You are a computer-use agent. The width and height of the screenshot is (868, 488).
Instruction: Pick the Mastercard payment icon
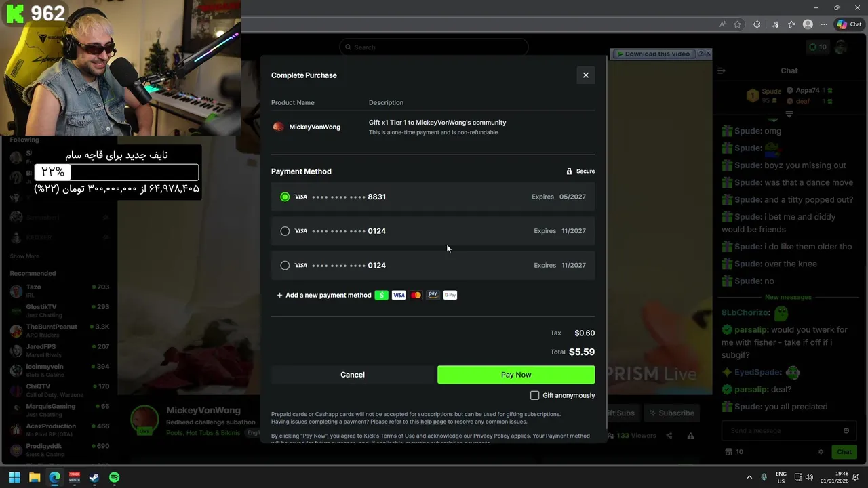(416, 295)
